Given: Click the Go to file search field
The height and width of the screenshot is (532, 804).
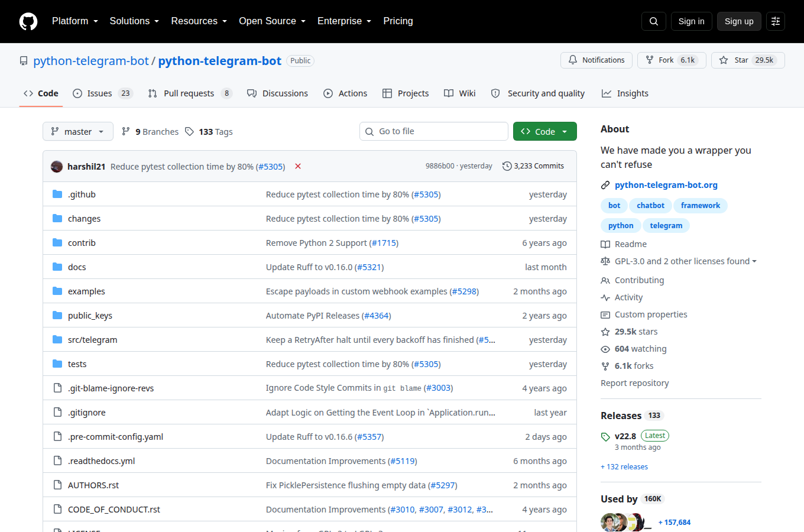Looking at the screenshot, I should pos(434,131).
